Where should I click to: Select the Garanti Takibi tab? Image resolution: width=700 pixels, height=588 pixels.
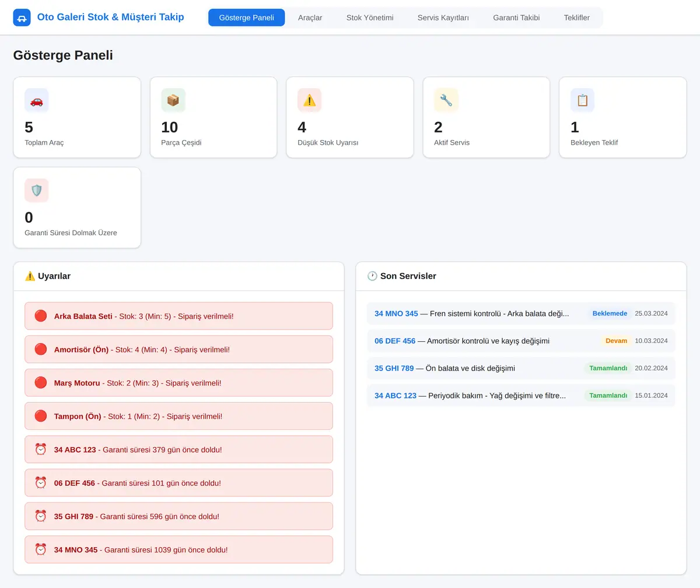pyautogui.click(x=516, y=17)
